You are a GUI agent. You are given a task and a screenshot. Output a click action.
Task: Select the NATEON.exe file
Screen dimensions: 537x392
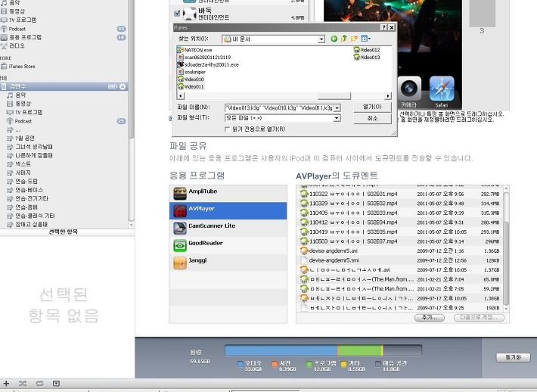click(x=194, y=50)
